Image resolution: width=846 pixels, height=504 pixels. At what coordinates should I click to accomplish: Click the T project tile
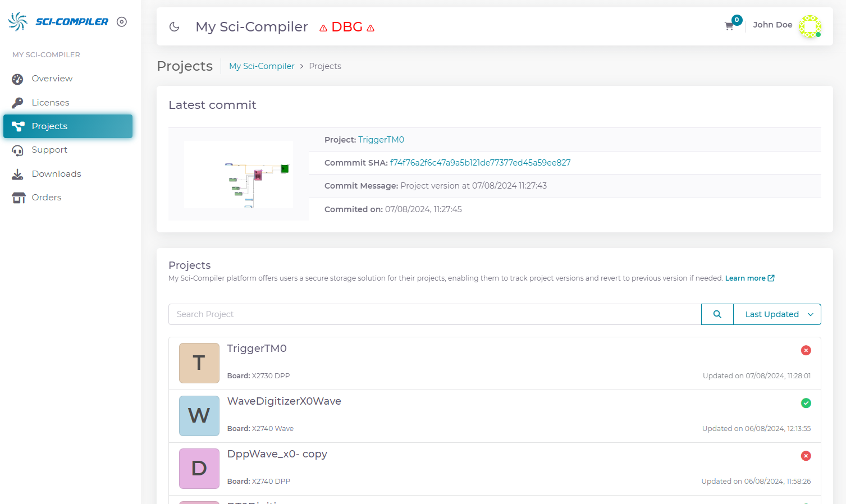[199, 363]
